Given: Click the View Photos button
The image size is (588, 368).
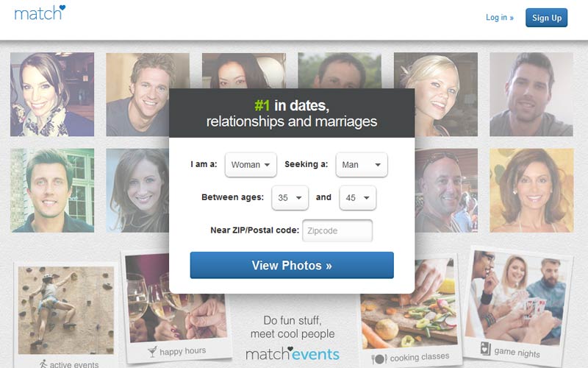Looking at the screenshot, I should [x=292, y=265].
